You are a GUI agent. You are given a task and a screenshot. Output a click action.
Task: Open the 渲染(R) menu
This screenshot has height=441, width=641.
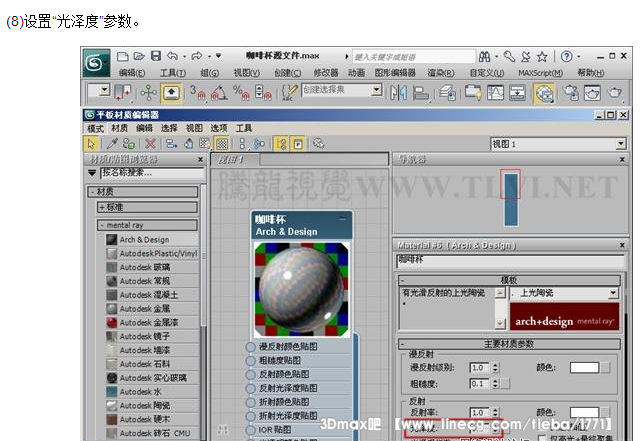[441, 73]
